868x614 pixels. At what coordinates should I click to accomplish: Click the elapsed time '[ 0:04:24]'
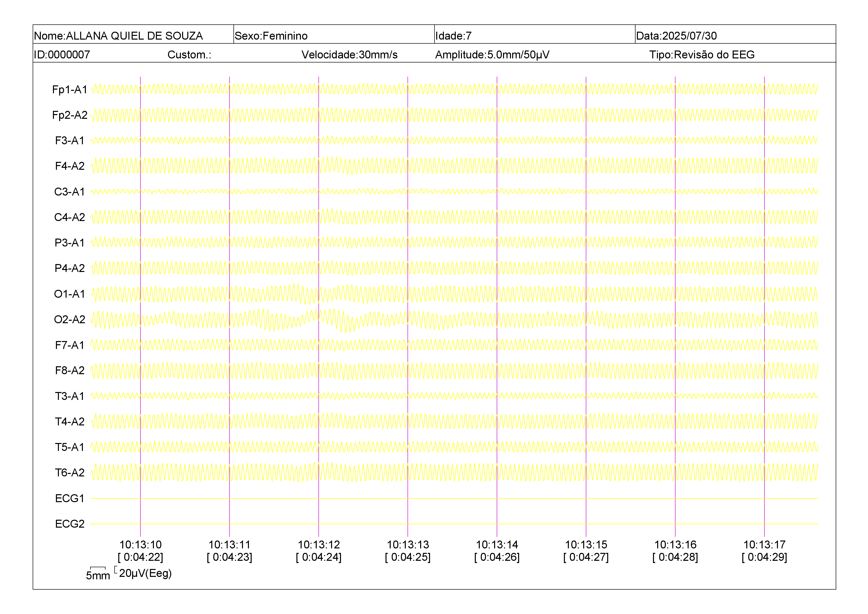pyautogui.click(x=319, y=557)
